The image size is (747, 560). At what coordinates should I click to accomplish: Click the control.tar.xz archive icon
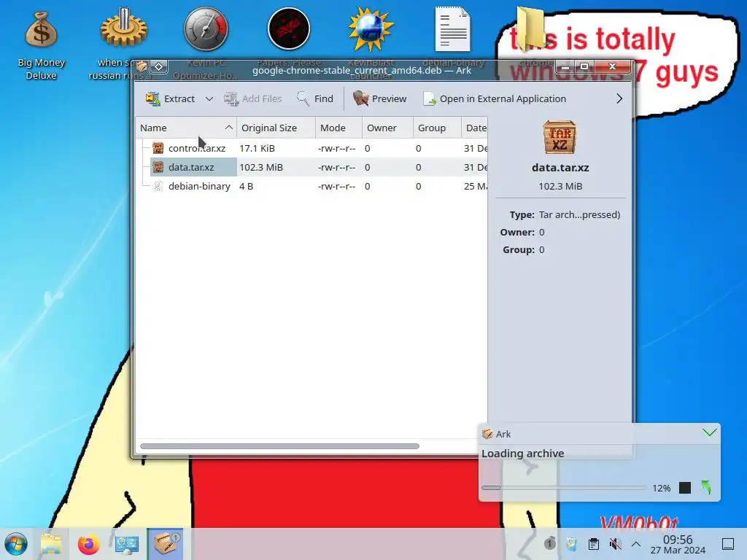(158, 148)
